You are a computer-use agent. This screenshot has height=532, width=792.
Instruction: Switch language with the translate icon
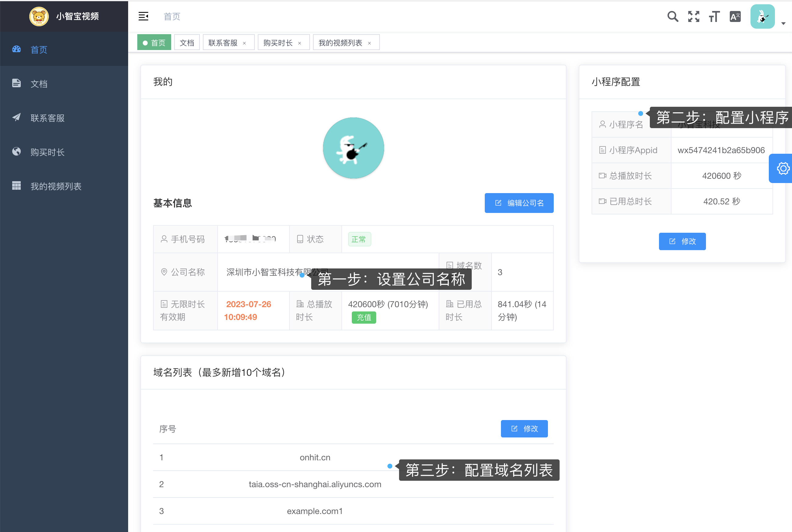pos(735,16)
